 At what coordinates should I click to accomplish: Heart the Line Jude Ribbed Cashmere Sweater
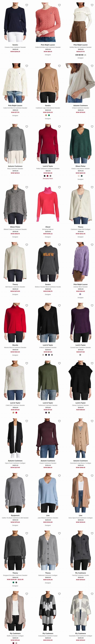59,476
